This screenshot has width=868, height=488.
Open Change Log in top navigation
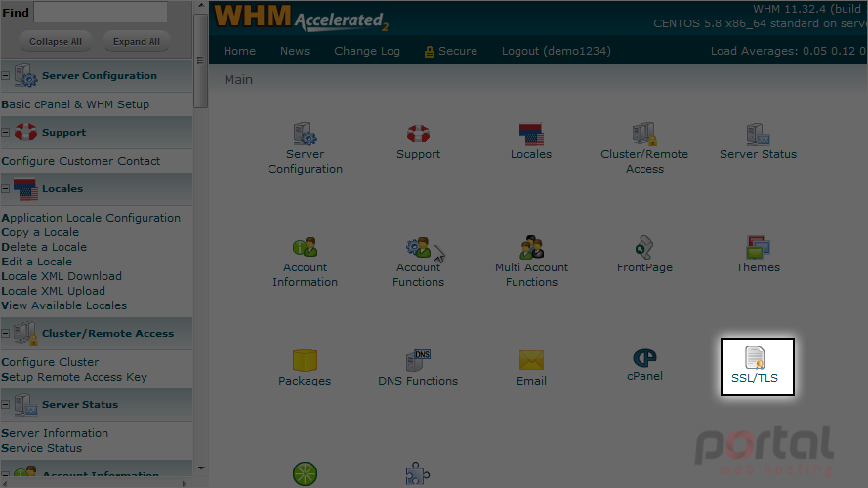[367, 51]
